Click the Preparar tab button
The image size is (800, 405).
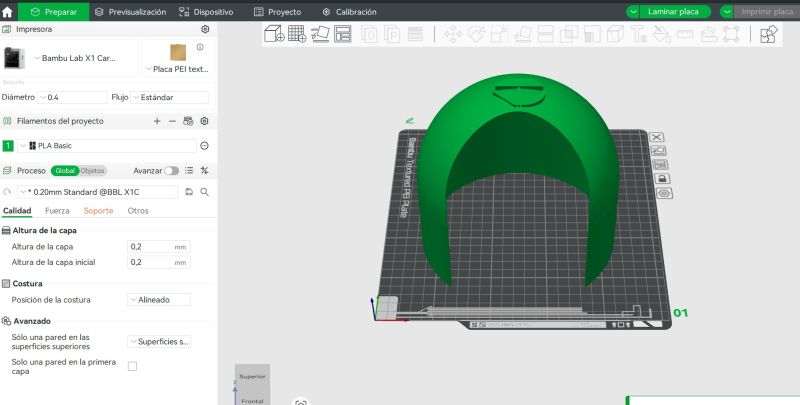click(54, 12)
